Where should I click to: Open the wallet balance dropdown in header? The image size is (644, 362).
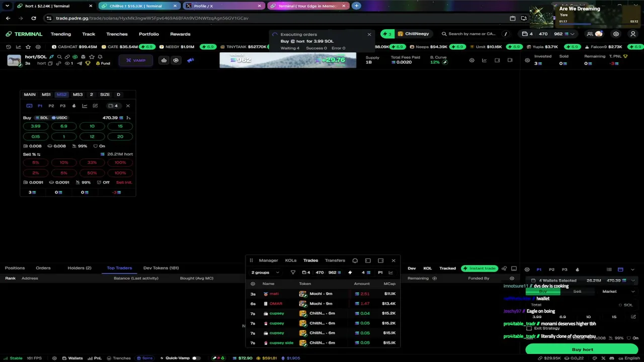(x=548, y=34)
